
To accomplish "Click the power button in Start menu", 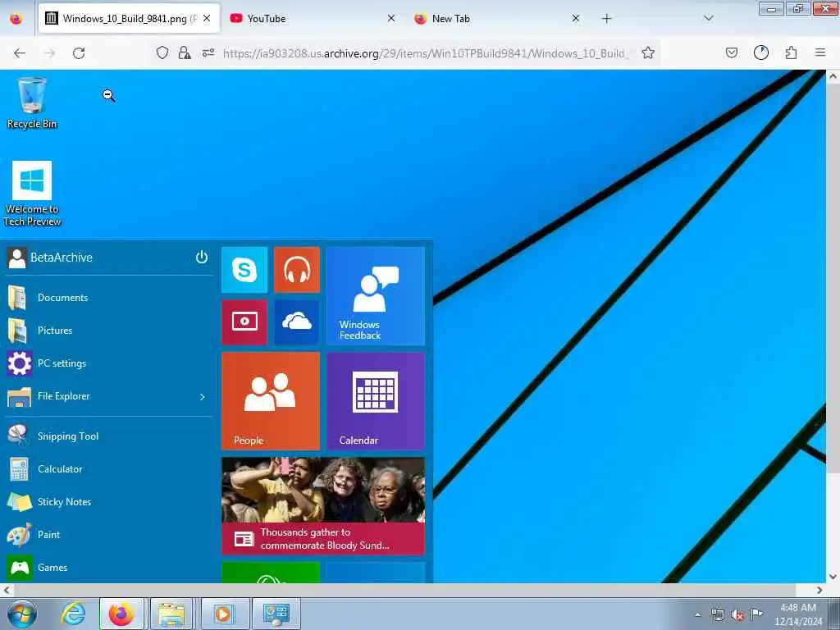I will tap(202, 257).
